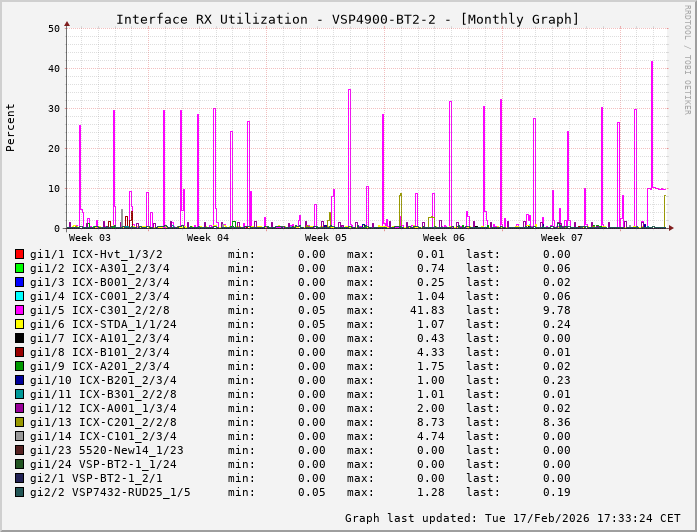
Task: Click the Week 07 x-axis label
Action: tap(562, 238)
